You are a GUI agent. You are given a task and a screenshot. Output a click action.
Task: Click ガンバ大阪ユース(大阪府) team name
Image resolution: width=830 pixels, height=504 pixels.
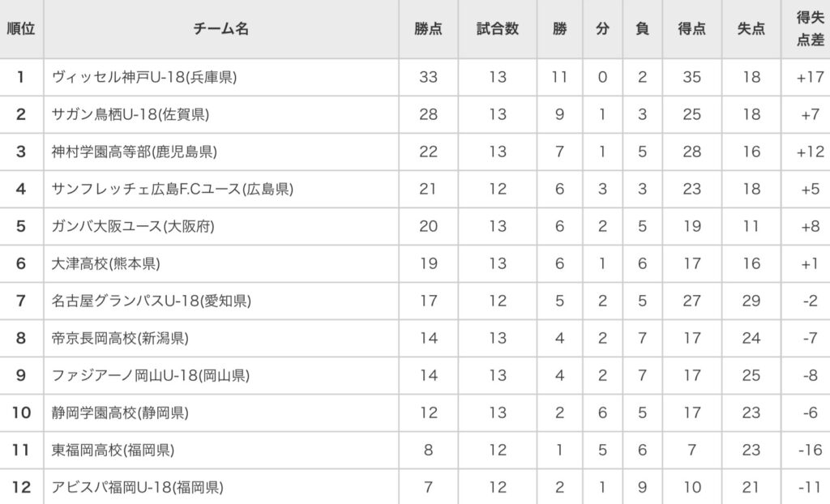point(133,227)
